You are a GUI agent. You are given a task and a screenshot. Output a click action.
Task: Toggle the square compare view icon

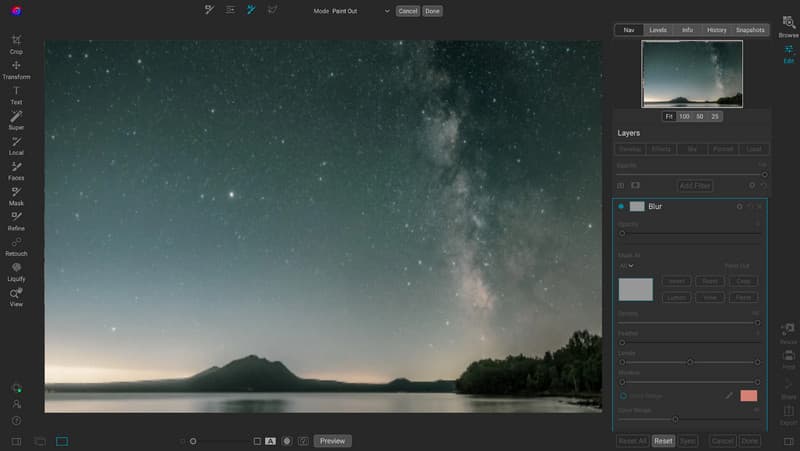coord(257,441)
